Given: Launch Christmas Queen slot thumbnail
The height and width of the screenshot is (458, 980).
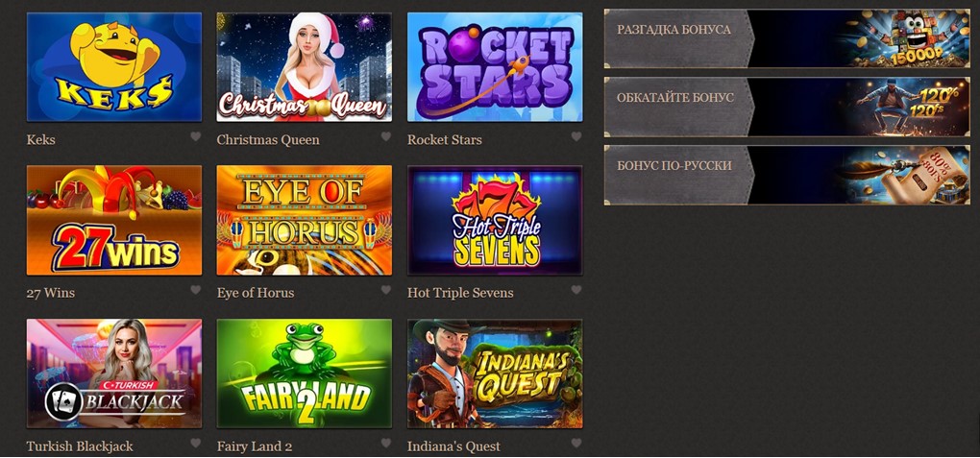Looking at the screenshot, I should pos(305,67).
